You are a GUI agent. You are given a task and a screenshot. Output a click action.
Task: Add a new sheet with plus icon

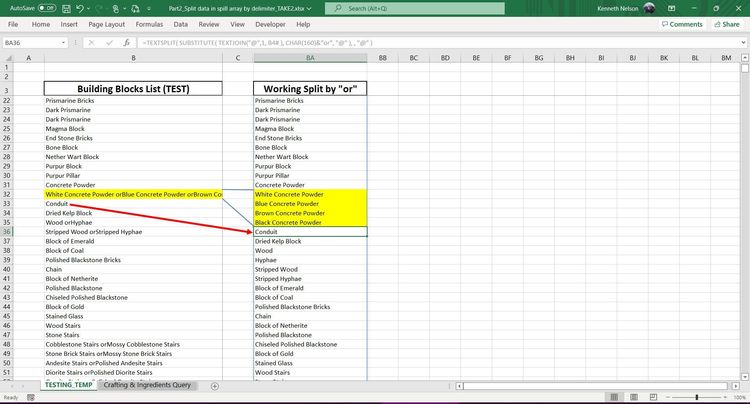coord(215,386)
